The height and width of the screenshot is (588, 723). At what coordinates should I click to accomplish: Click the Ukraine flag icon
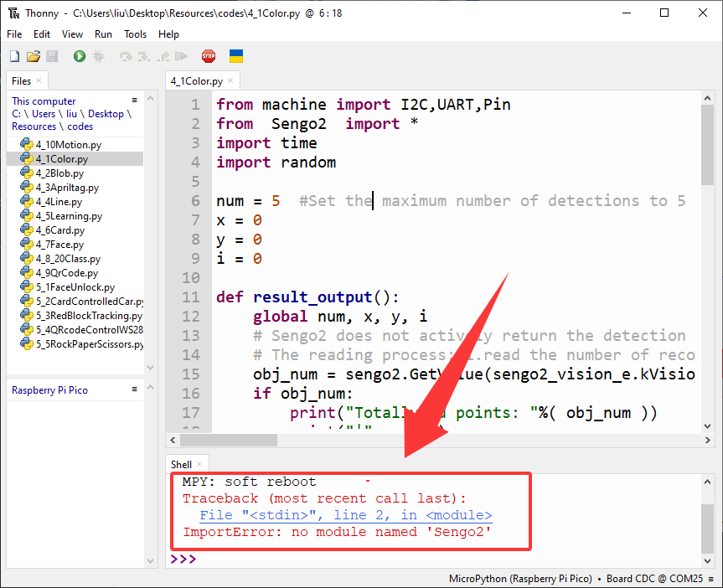coord(236,56)
